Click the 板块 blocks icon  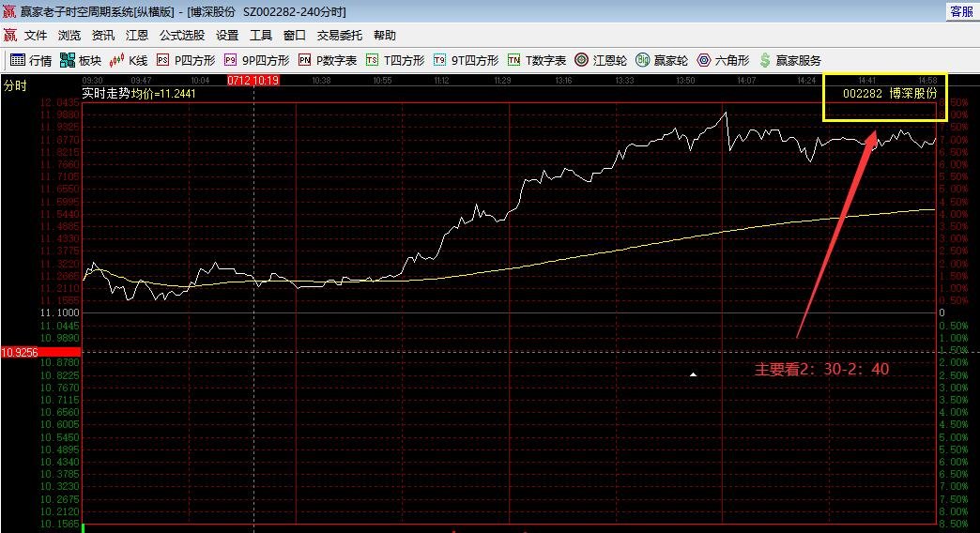click(x=68, y=60)
